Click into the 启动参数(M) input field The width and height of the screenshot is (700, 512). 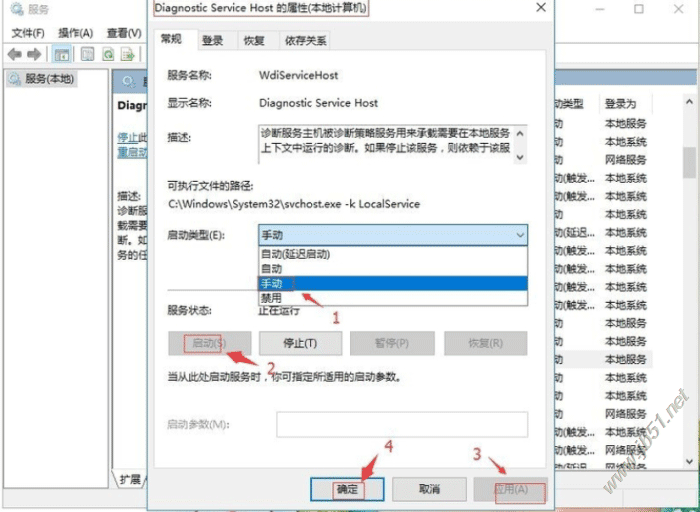[402, 424]
